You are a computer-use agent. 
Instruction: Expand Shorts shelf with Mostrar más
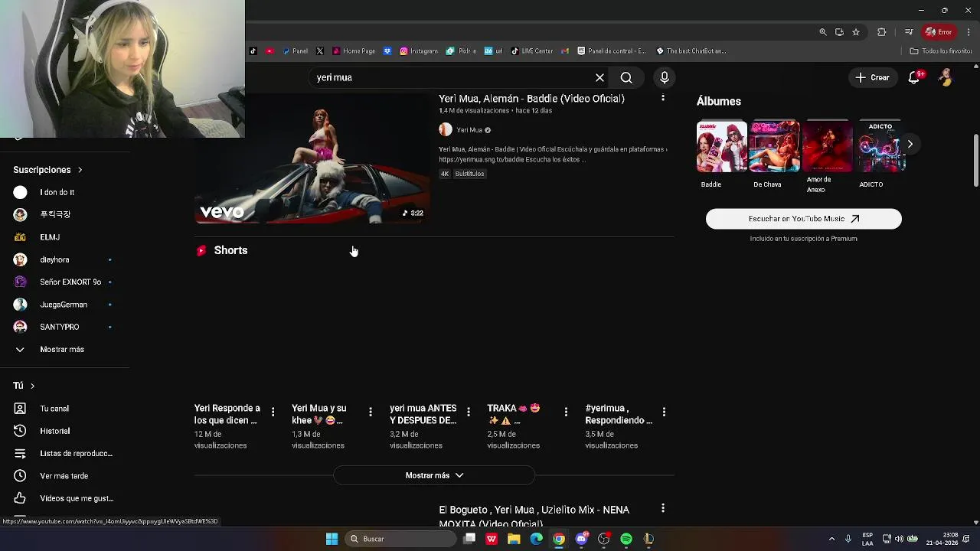coord(434,475)
